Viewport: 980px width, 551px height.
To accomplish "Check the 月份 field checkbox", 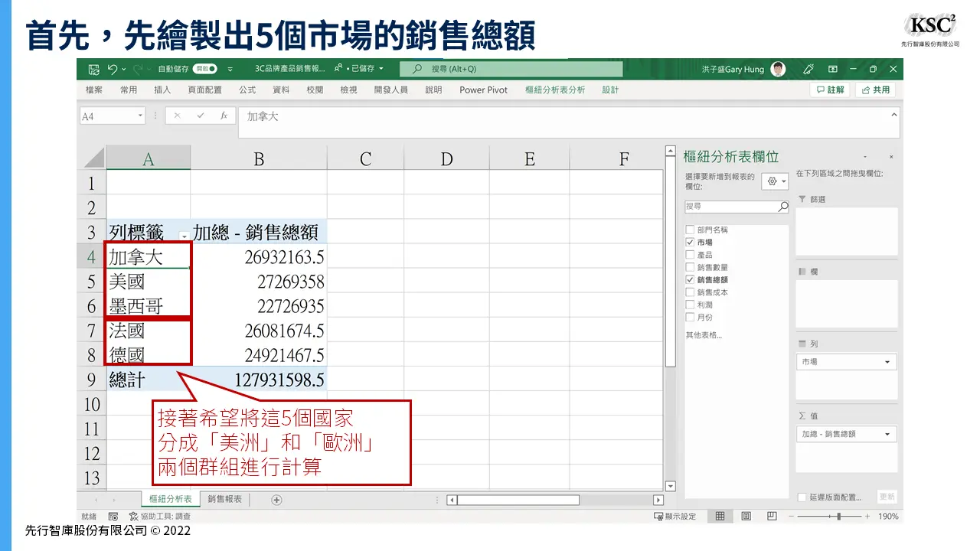I will tap(690, 317).
